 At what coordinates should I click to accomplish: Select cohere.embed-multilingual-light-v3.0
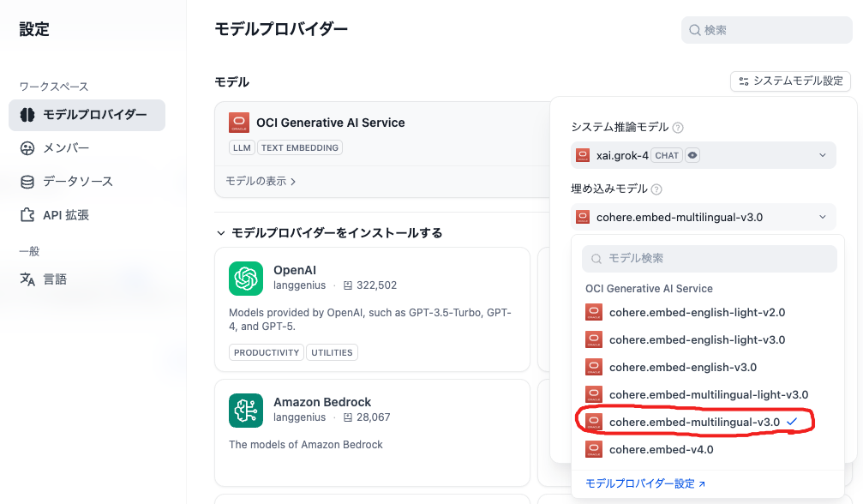click(x=708, y=395)
